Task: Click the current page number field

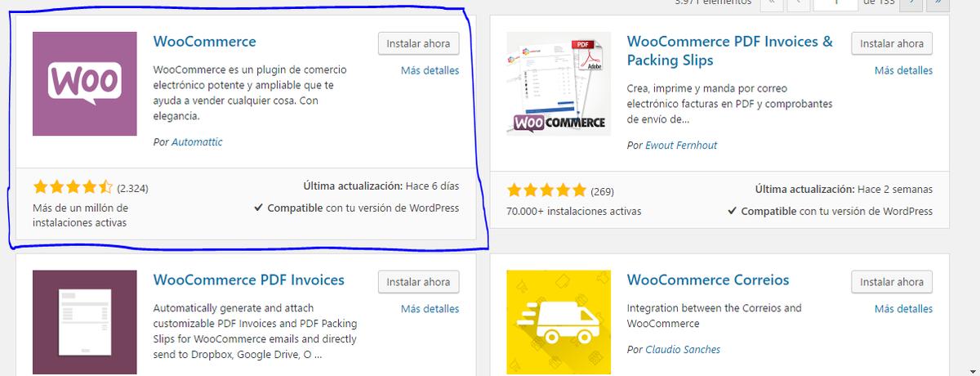Action: point(835,4)
